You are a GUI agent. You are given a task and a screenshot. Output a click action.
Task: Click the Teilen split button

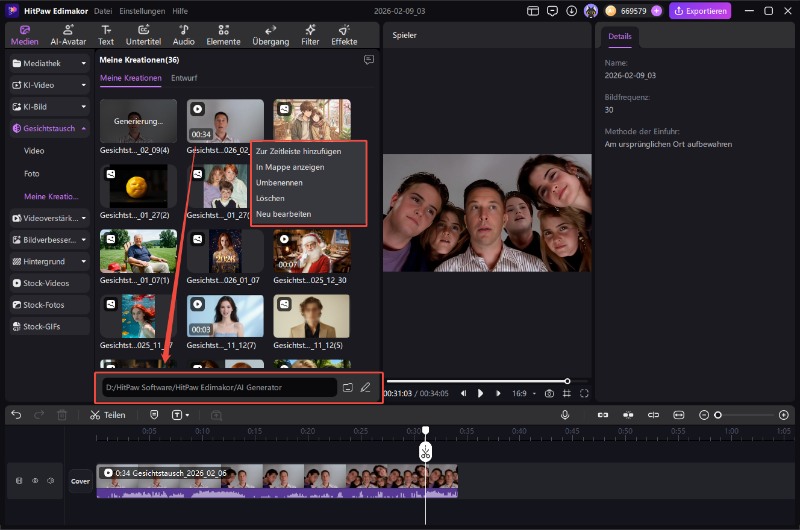pos(108,414)
